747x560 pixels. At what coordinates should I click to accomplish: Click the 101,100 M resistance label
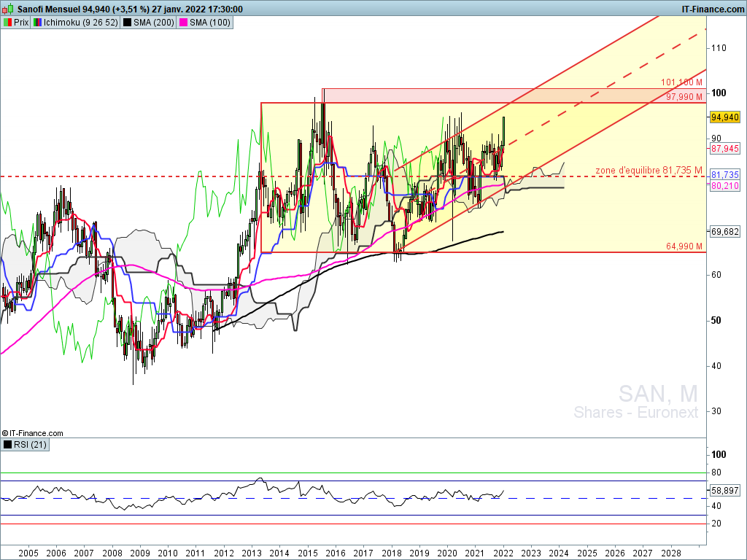681,82
